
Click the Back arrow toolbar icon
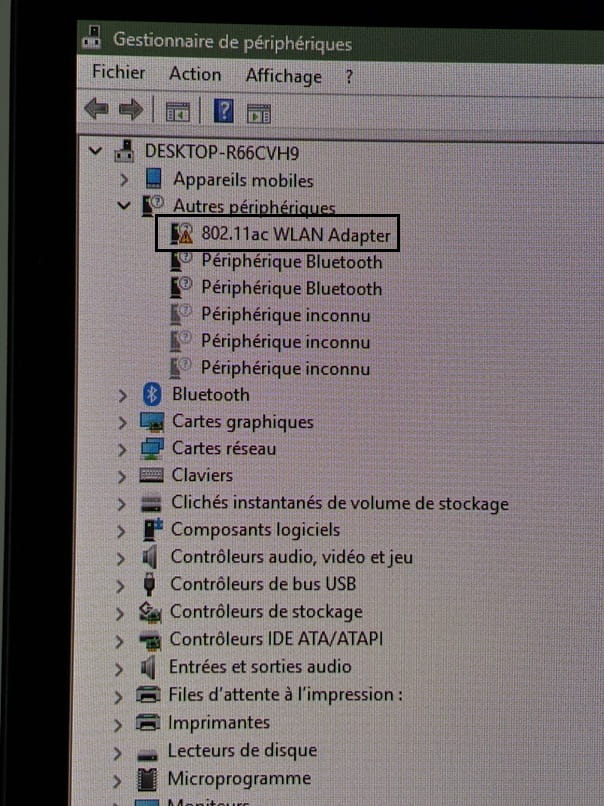96,108
